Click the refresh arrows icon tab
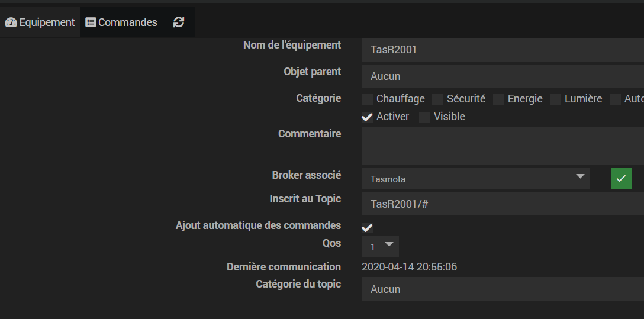The image size is (644, 319). pos(179,22)
